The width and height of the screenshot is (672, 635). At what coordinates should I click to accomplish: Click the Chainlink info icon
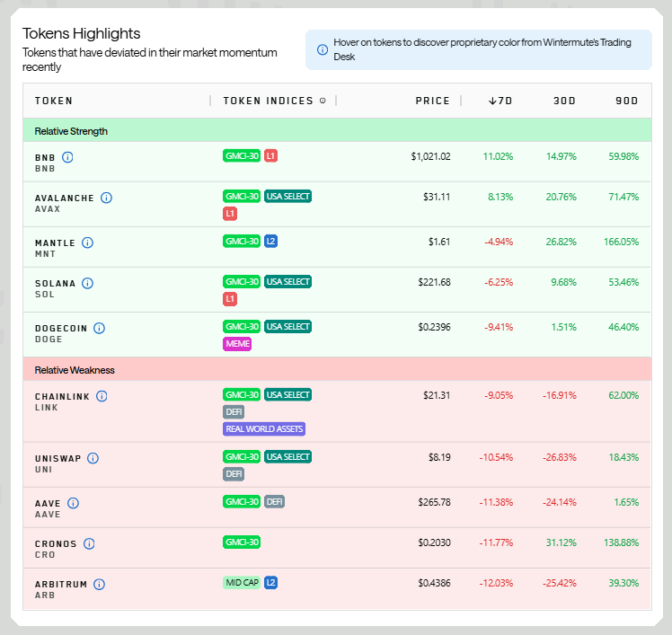click(x=102, y=396)
